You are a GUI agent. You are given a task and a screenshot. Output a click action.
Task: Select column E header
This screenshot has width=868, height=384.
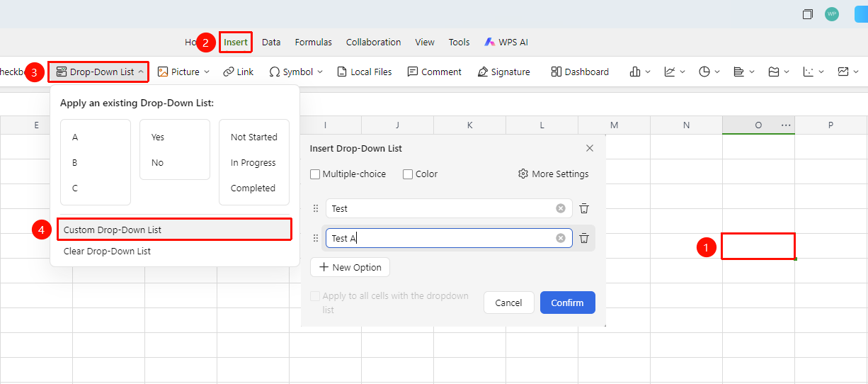point(36,125)
